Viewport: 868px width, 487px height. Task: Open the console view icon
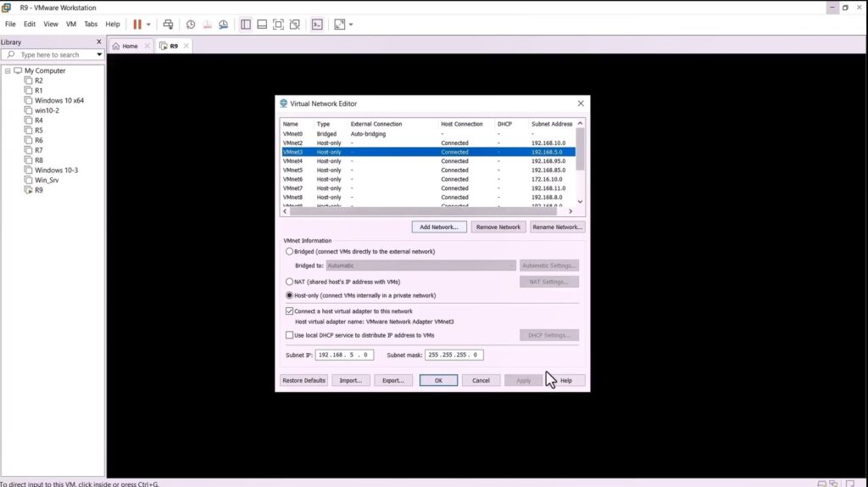[317, 25]
